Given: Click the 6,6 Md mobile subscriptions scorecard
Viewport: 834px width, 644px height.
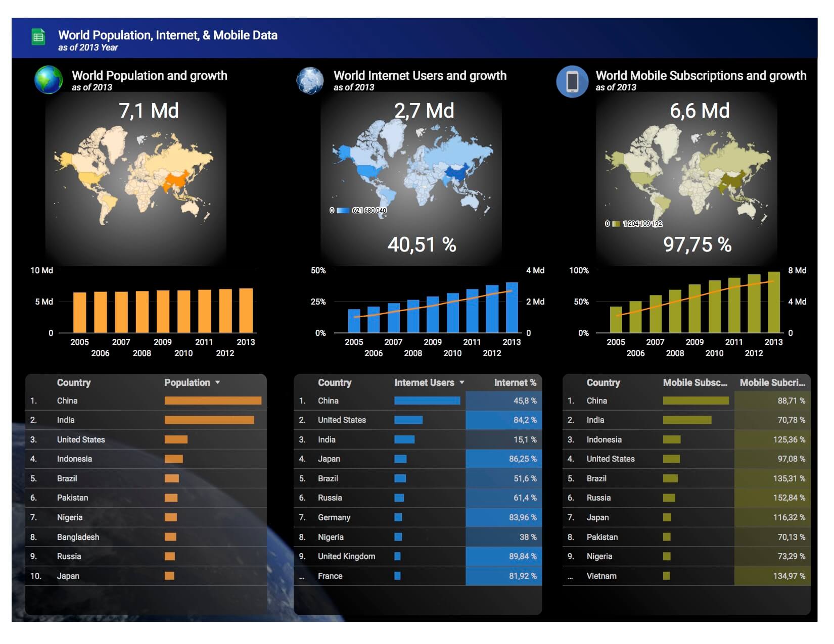Looking at the screenshot, I should coord(700,111).
